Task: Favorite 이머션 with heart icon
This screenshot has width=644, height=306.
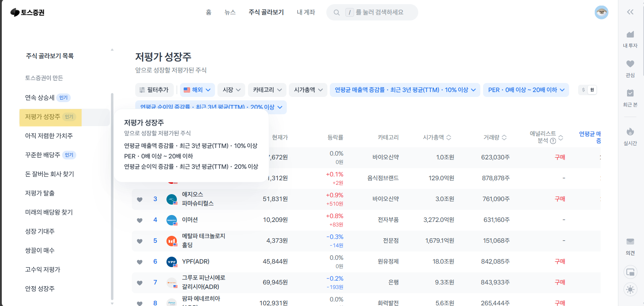Action: 140,220
